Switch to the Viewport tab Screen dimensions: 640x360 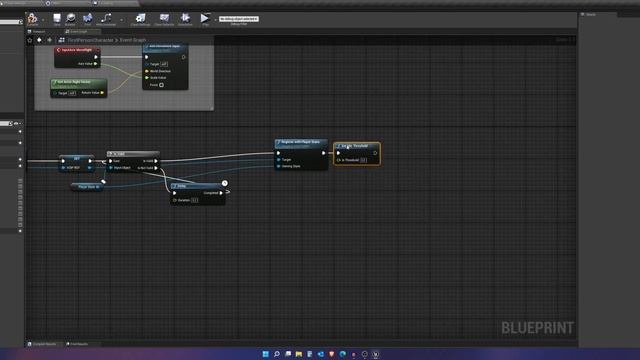click(x=37, y=31)
